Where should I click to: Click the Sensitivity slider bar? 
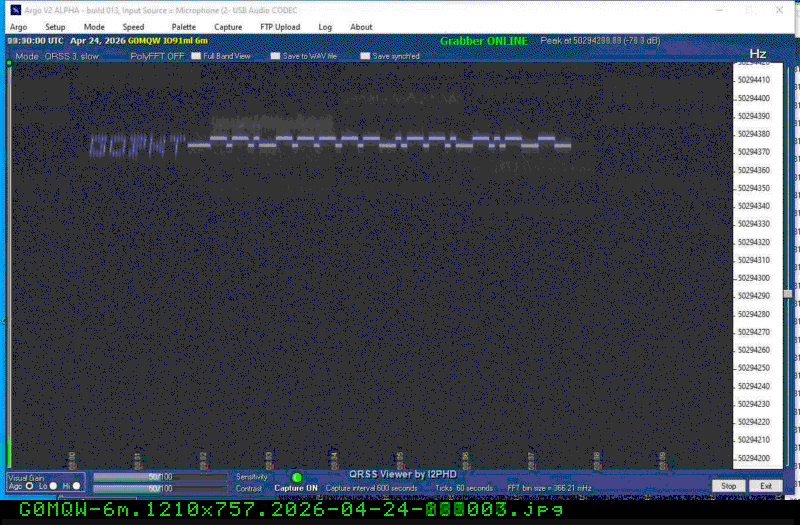[160, 477]
